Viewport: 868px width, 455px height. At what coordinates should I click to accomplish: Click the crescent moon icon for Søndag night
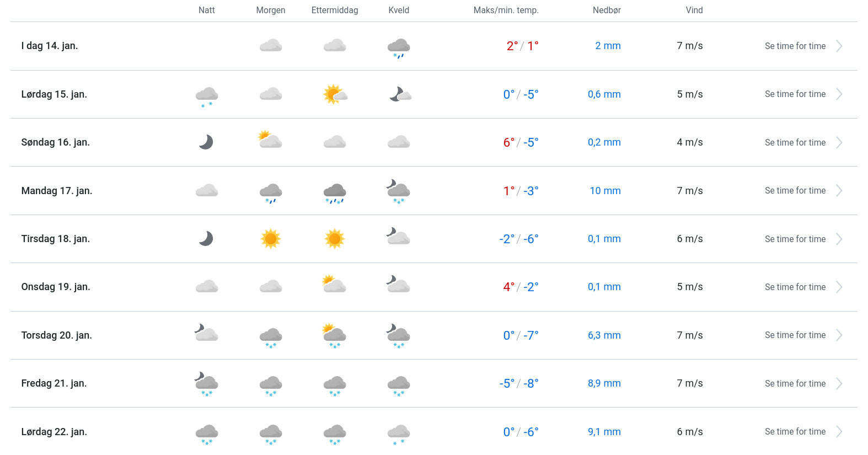[x=206, y=142]
